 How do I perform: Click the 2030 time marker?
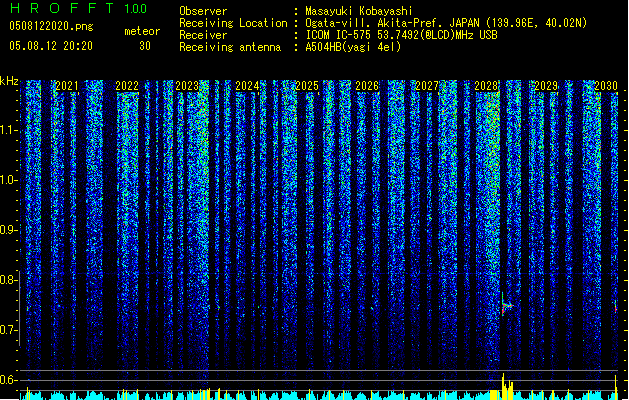(606, 86)
